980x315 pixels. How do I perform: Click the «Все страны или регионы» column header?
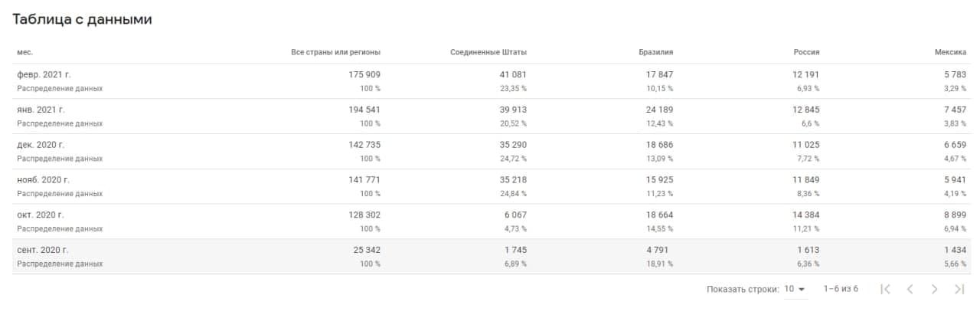(335, 52)
